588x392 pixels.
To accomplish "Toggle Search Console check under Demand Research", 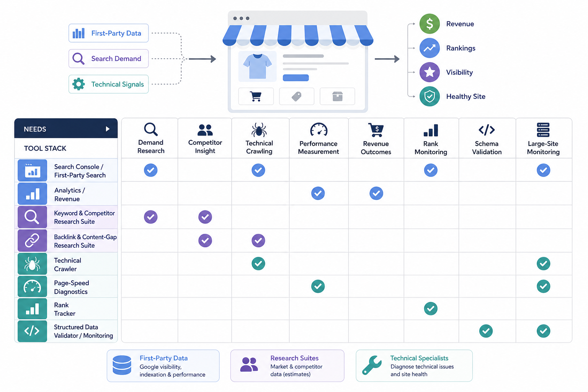I will 151,170.
